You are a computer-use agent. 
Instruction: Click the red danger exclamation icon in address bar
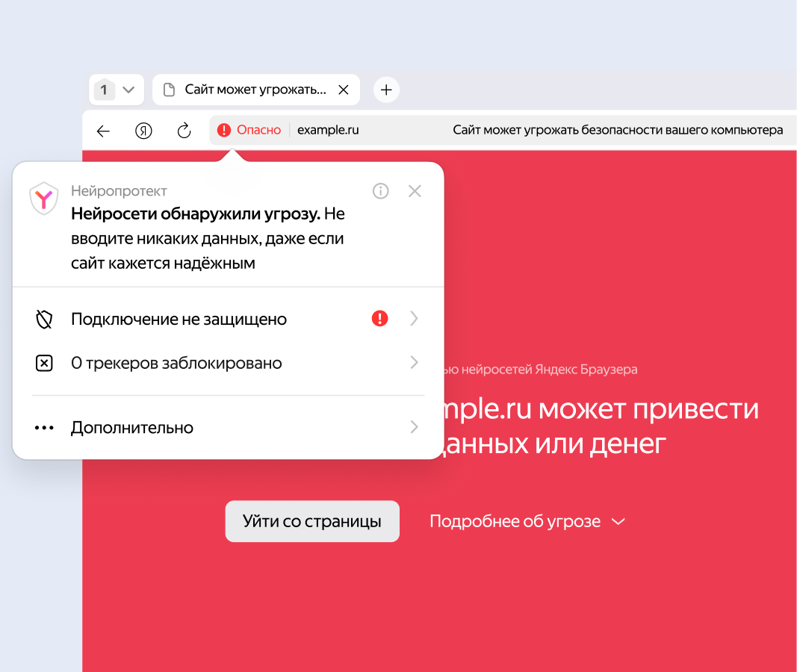223,130
